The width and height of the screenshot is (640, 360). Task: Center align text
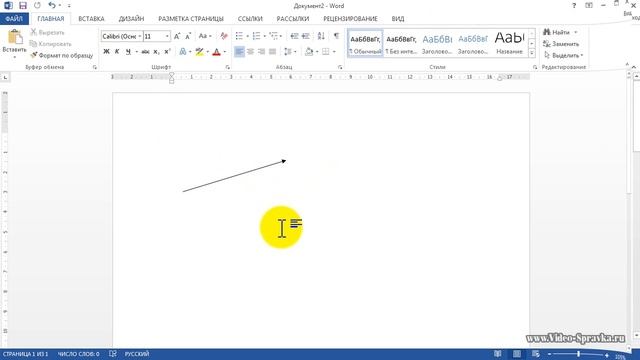[250, 51]
